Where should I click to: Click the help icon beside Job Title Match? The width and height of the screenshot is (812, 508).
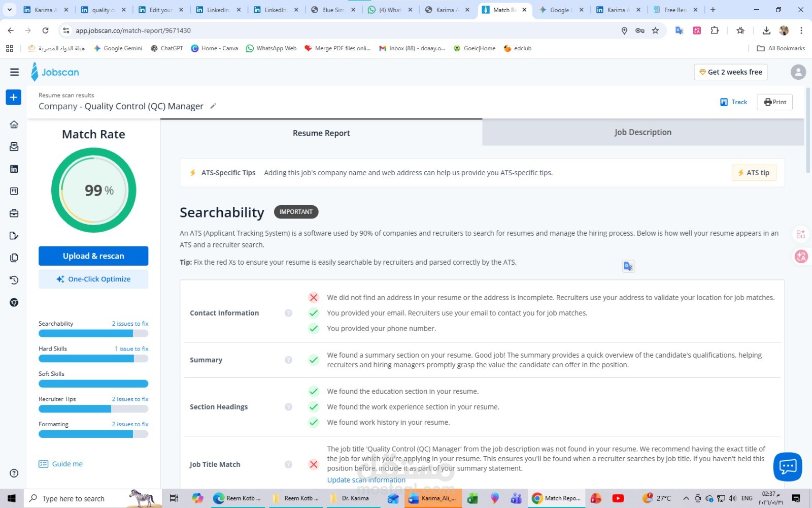(x=288, y=464)
